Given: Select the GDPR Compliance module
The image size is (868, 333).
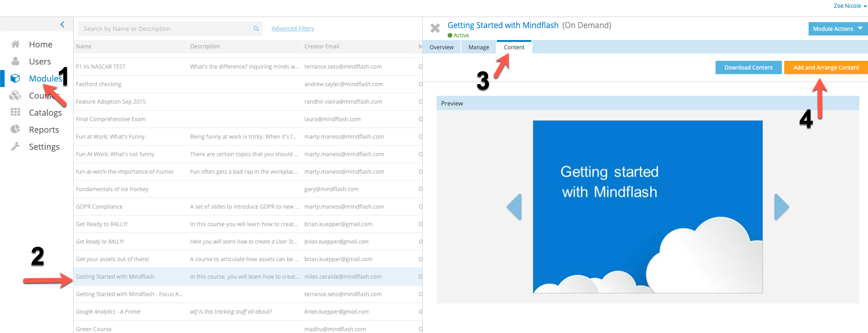Looking at the screenshot, I should [x=248, y=207].
